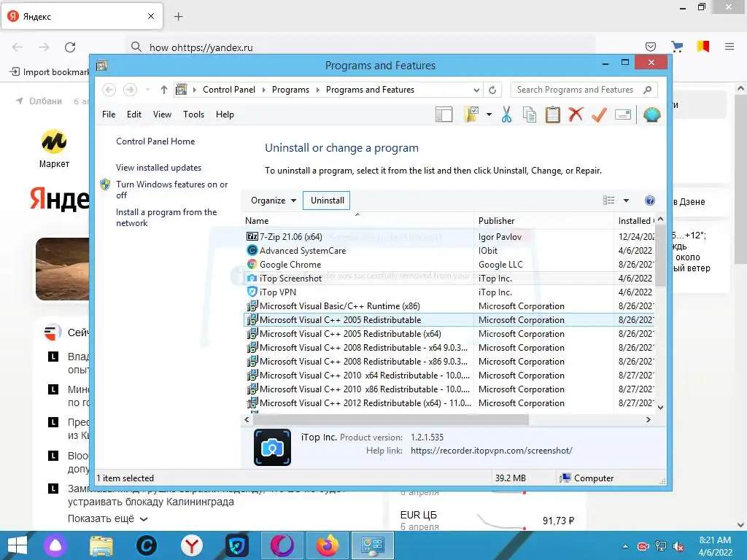
Task: Click the preview pane layout icon
Action: pos(444,114)
